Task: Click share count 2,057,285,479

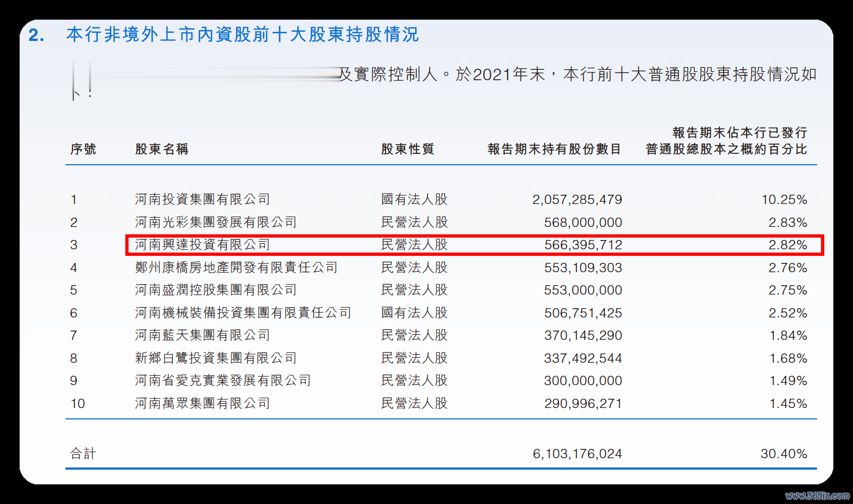Action: (x=578, y=200)
